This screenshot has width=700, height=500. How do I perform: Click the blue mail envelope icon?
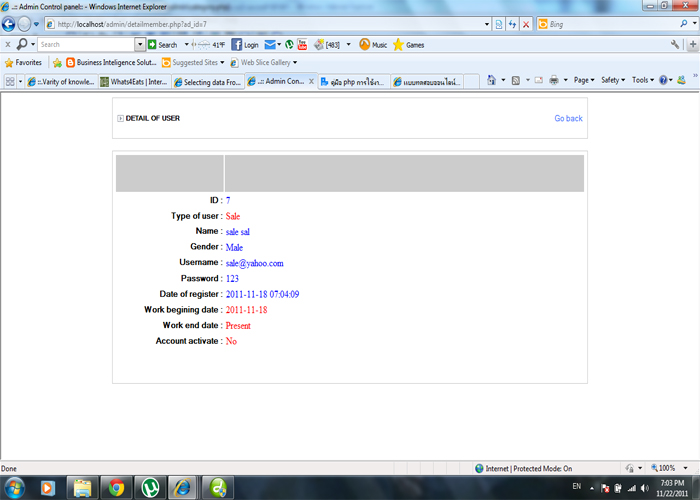[270, 45]
